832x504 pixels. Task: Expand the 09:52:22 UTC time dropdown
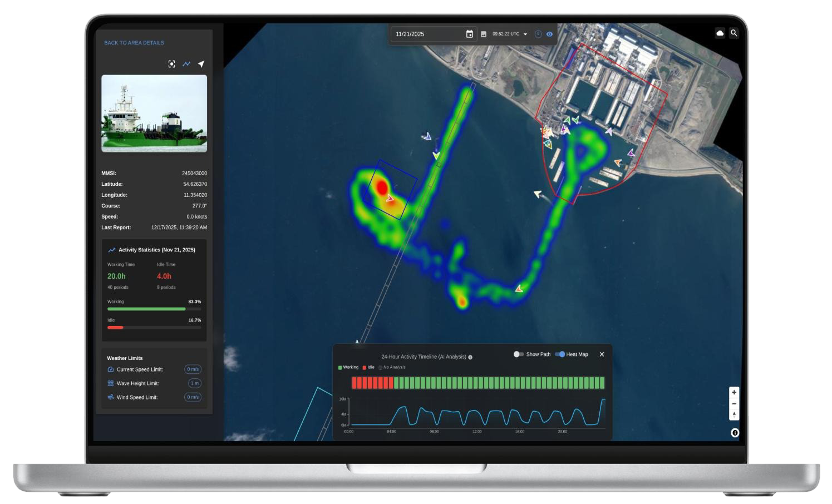[525, 34]
